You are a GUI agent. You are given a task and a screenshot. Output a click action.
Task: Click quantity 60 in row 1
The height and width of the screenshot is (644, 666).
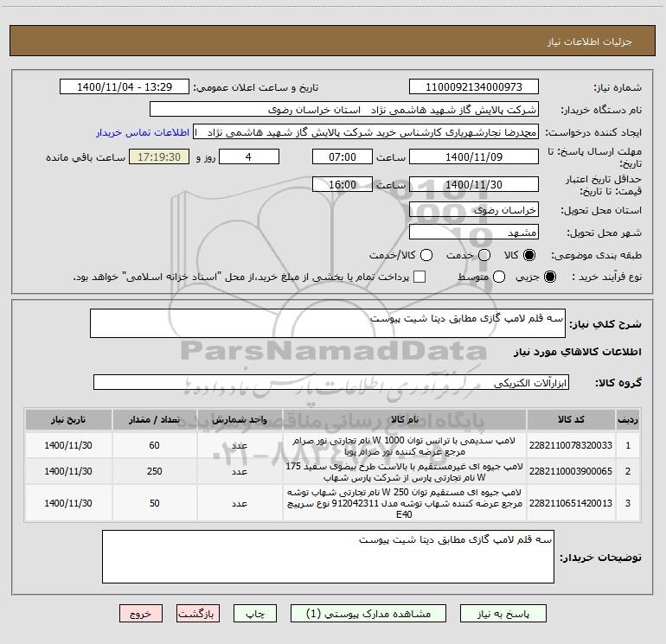tap(154, 445)
